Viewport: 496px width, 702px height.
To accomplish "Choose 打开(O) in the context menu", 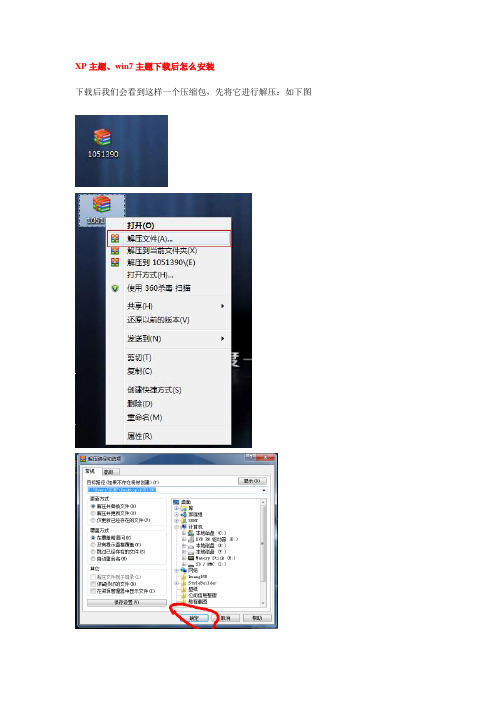I will [x=168, y=225].
